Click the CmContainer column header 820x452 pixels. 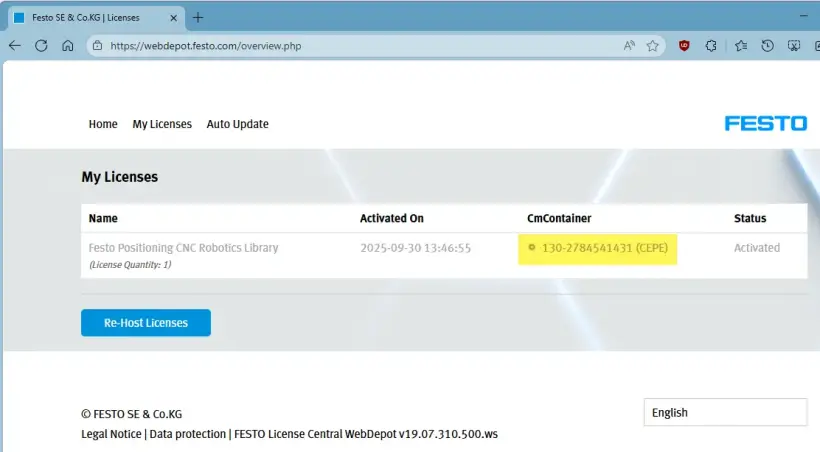(559, 218)
